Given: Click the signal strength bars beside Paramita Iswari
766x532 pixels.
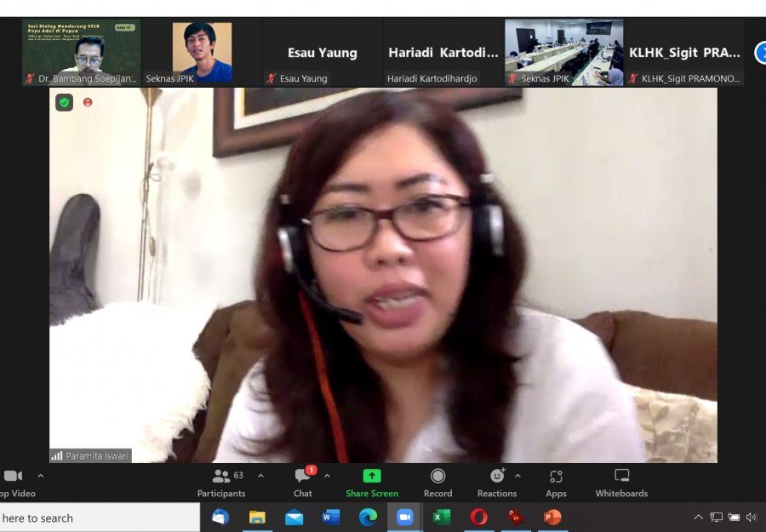Looking at the screenshot, I should [57, 455].
